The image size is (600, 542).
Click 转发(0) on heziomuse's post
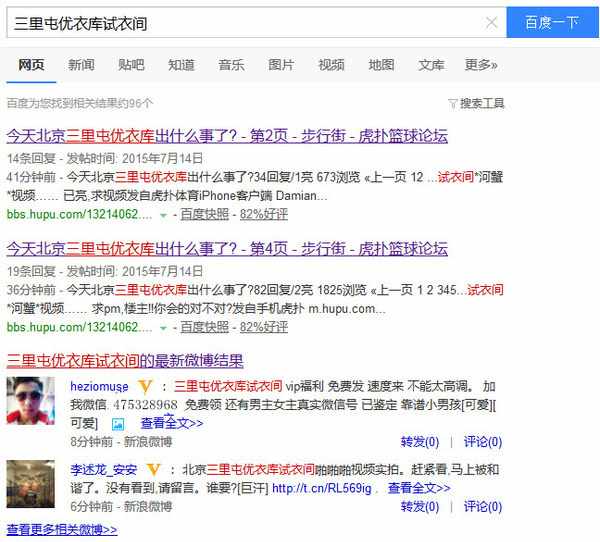[x=420, y=442]
